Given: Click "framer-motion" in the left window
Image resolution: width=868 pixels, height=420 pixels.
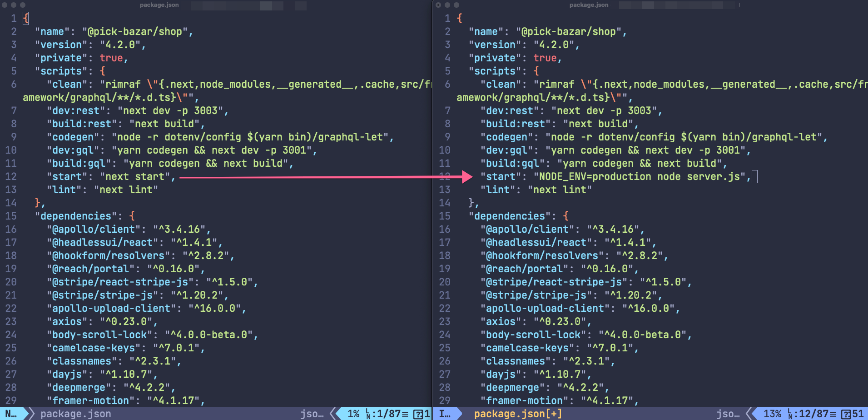Looking at the screenshot, I should [x=91, y=400].
